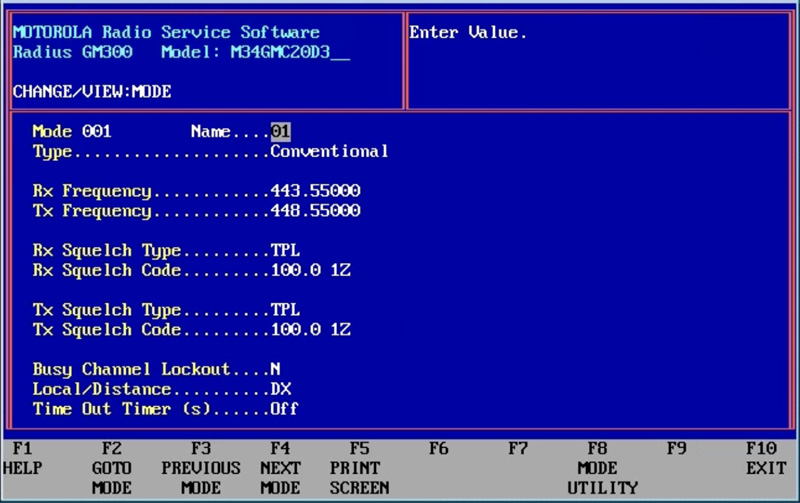The height and width of the screenshot is (503, 800).
Task: Select the Rx Squelch Type value TPL
Action: (x=285, y=250)
